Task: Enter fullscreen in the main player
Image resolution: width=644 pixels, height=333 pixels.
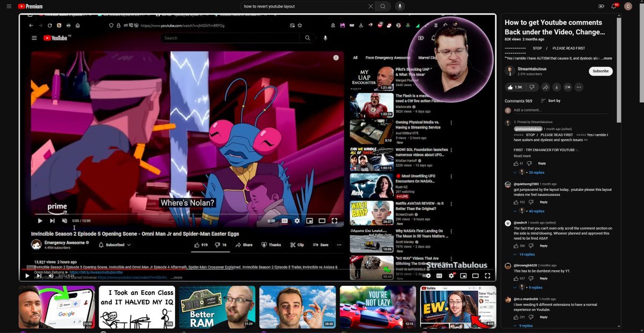Action: click(487, 276)
